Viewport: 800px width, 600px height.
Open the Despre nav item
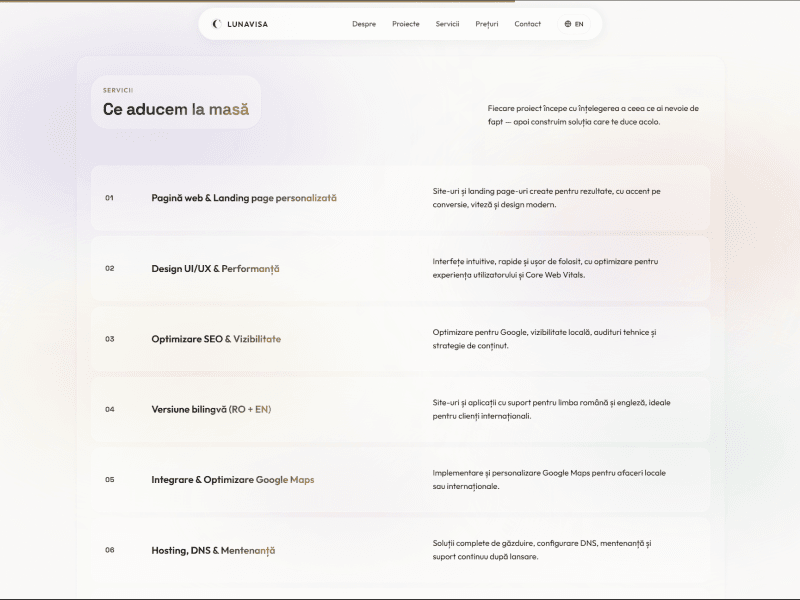[364, 24]
